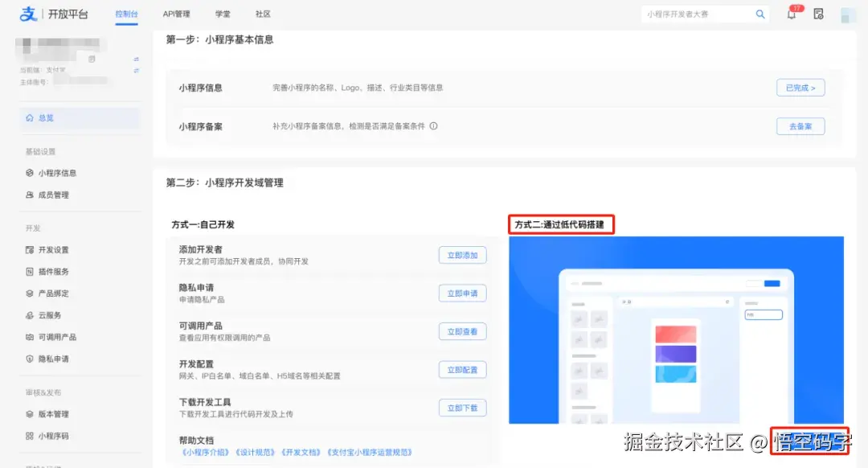Click the 插件服务 sidebar icon
The image size is (868, 468).
pos(30,271)
